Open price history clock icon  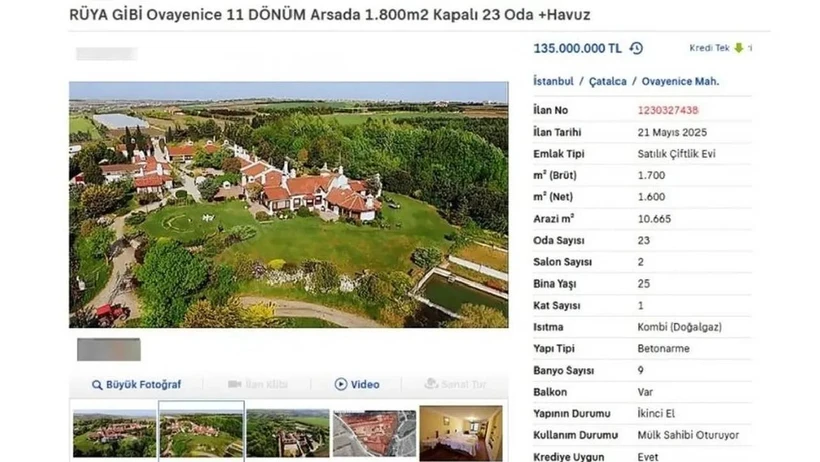click(x=636, y=48)
